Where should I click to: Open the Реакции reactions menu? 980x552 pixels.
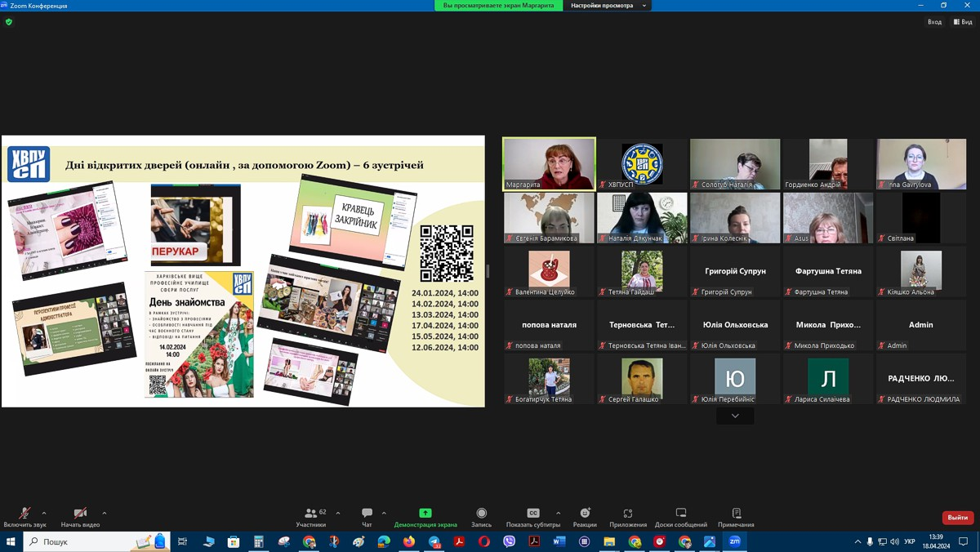coord(585,518)
